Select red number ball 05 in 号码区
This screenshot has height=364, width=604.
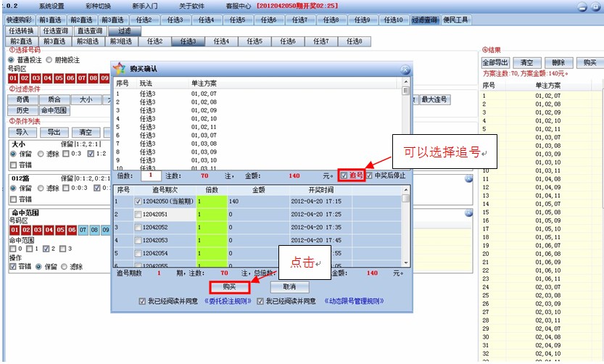[x=59, y=78]
